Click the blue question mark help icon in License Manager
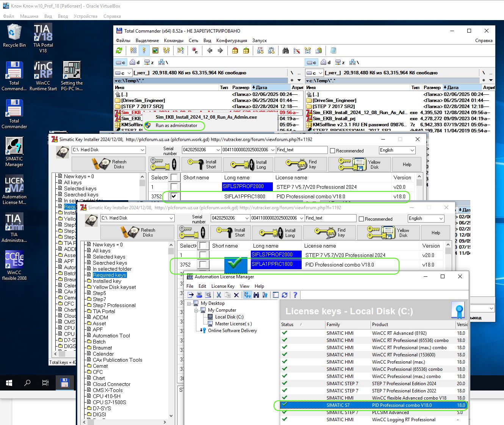The image size is (504, 425). tap(295, 295)
